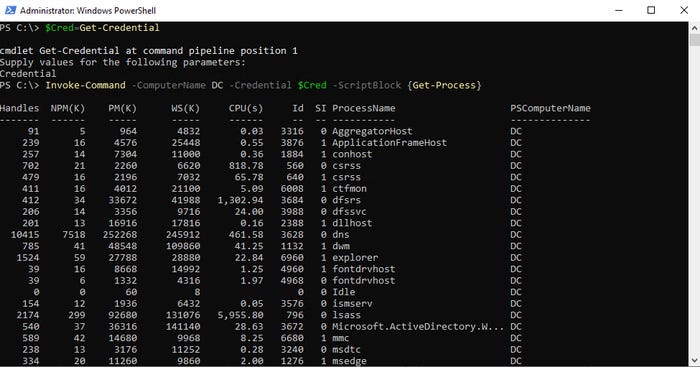Click 'fontdrvhost' process with Id 4960
The image size is (700, 367).
point(364,269)
